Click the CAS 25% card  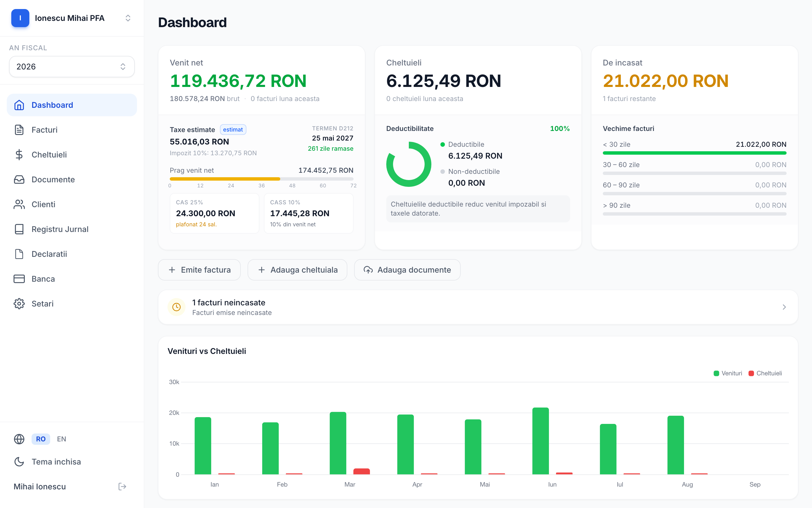click(x=215, y=213)
